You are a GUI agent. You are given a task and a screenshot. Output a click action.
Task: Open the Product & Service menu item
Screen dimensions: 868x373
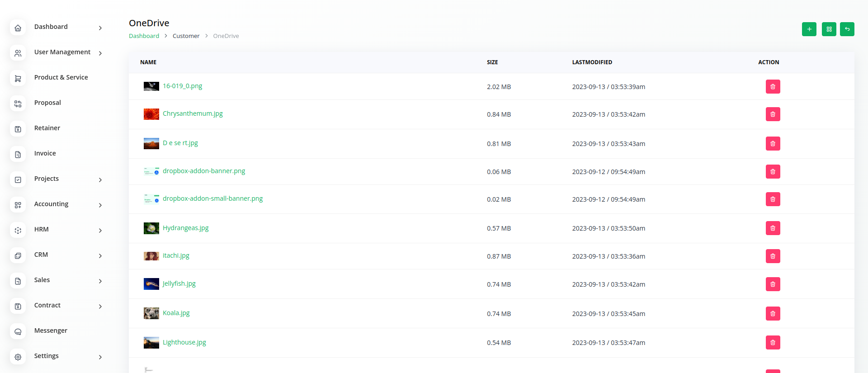(61, 77)
